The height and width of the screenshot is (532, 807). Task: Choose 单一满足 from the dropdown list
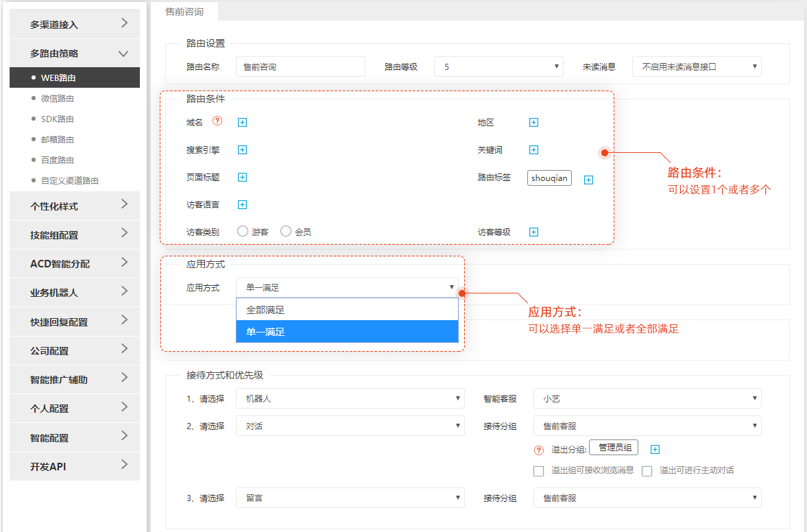348,332
